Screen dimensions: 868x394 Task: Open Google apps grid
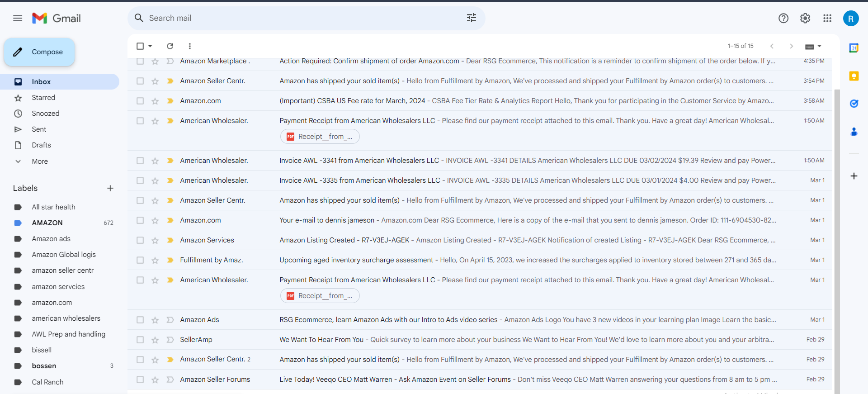(x=827, y=18)
